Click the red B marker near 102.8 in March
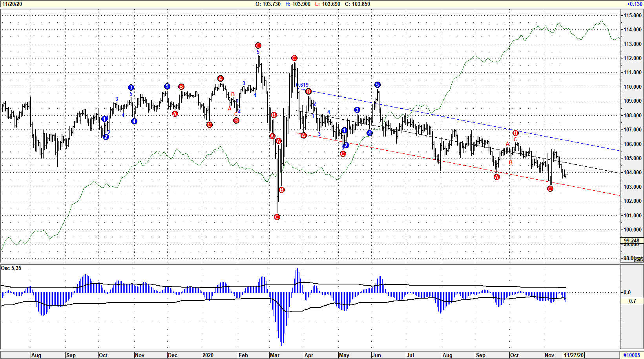 click(x=281, y=190)
